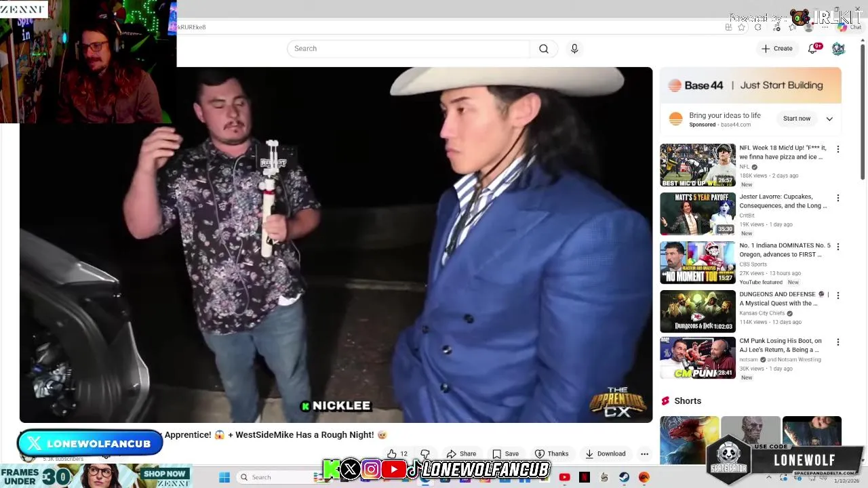Open the first Shorts thumbnail with dragon
The width and height of the screenshot is (868, 488).
pos(689,441)
